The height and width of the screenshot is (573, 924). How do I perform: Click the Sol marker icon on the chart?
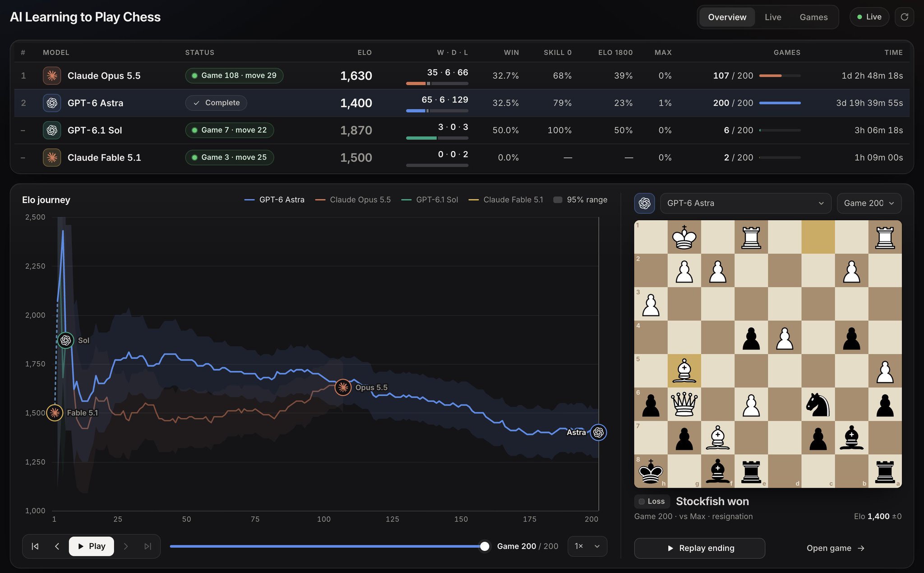pyautogui.click(x=65, y=340)
